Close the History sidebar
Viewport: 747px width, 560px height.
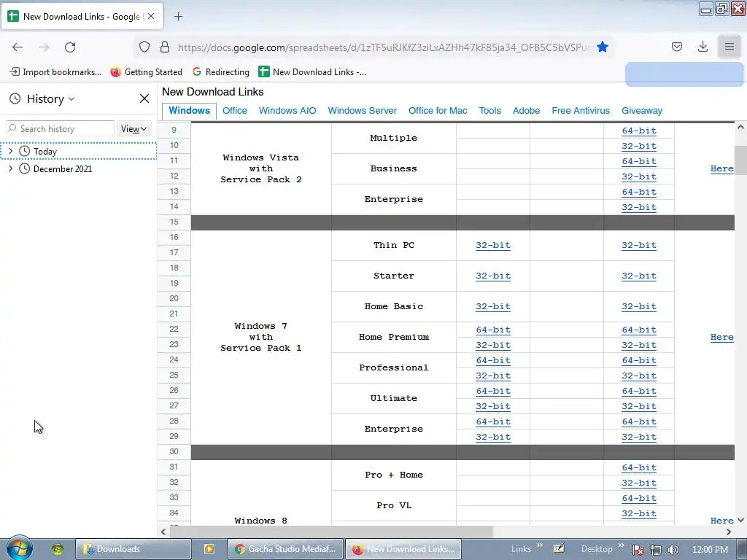pyautogui.click(x=144, y=98)
